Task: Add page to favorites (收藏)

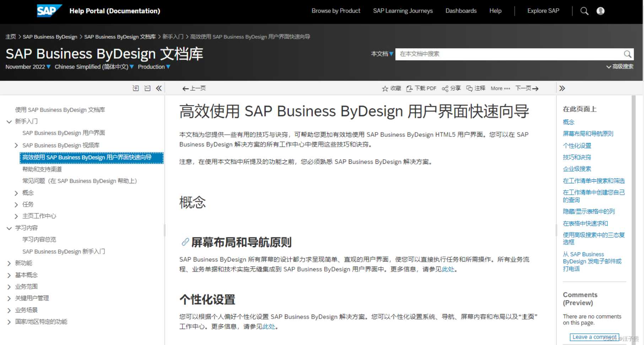Action: pos(391,88)
